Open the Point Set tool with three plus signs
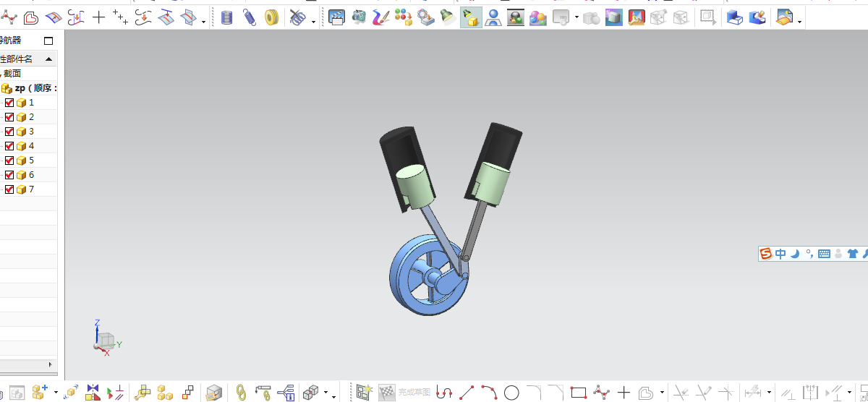Screen dimensions: 868x402 click(121, 17)
